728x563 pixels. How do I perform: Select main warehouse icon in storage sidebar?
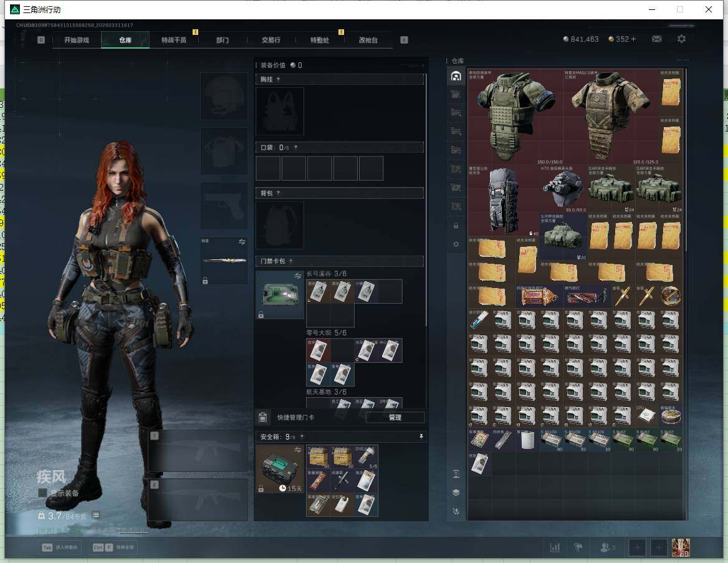pos(456,76)
